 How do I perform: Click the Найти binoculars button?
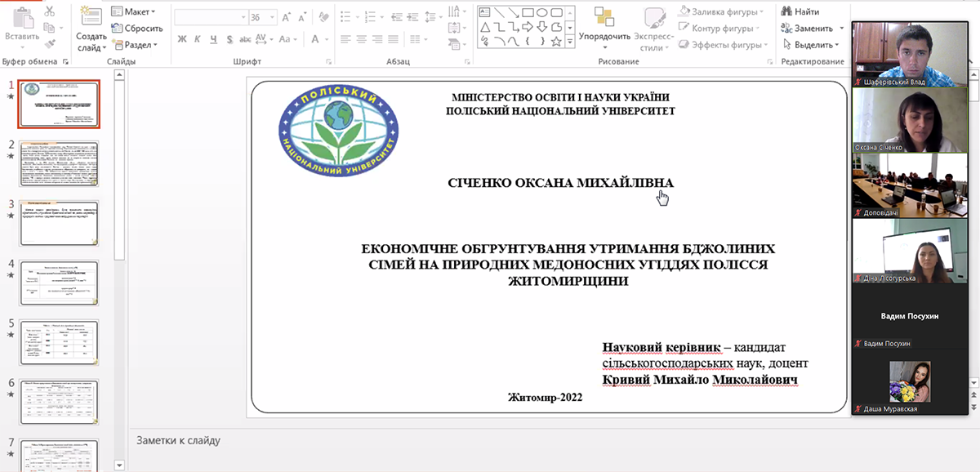tap(800, 11)
